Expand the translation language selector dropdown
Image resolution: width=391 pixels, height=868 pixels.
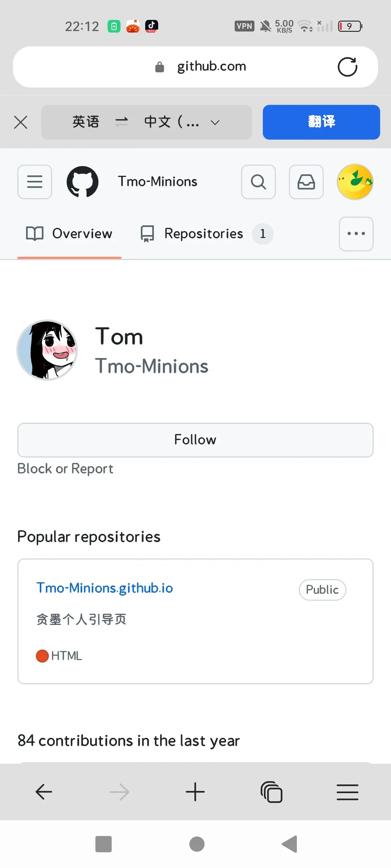point(215,122)
